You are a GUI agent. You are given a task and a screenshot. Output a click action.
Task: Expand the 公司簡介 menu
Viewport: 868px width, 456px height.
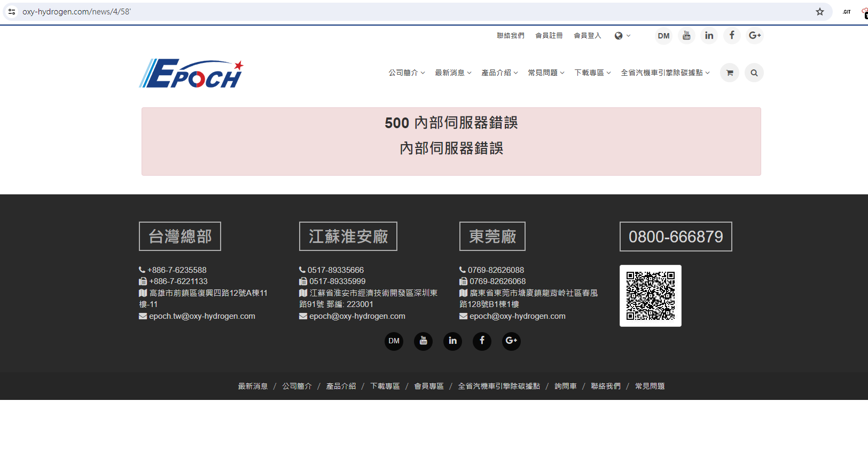(x=406, y=73)
